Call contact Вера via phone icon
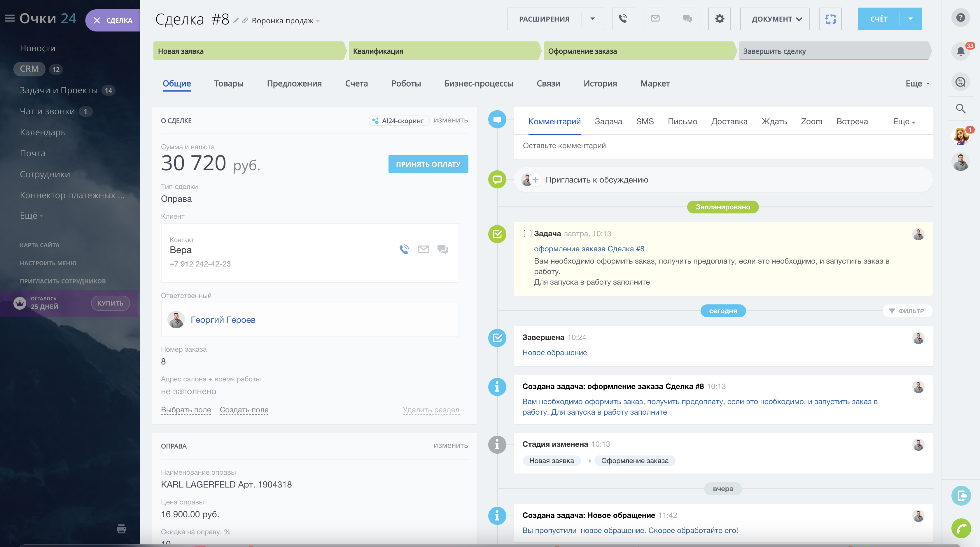 tap(404, 249)
